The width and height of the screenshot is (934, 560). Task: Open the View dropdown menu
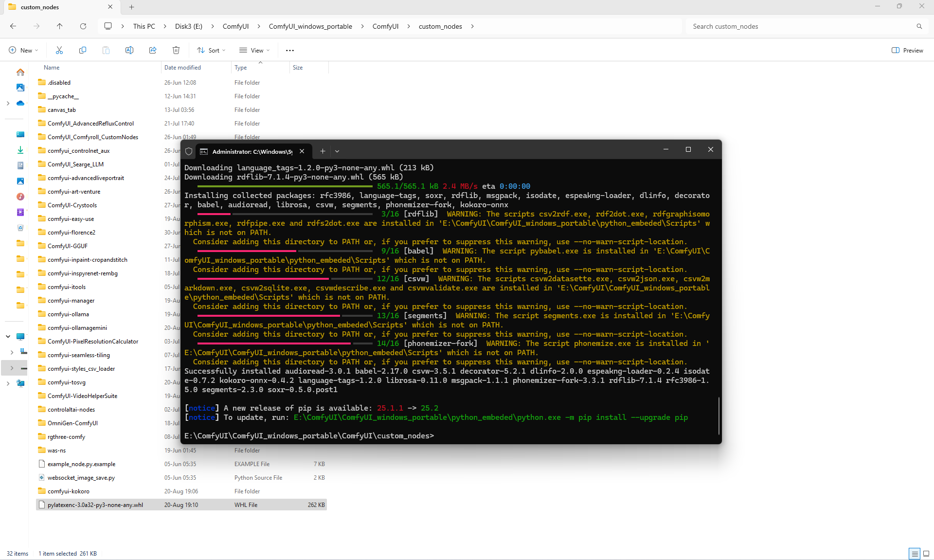pyautogui.click(x=254, y=50)
